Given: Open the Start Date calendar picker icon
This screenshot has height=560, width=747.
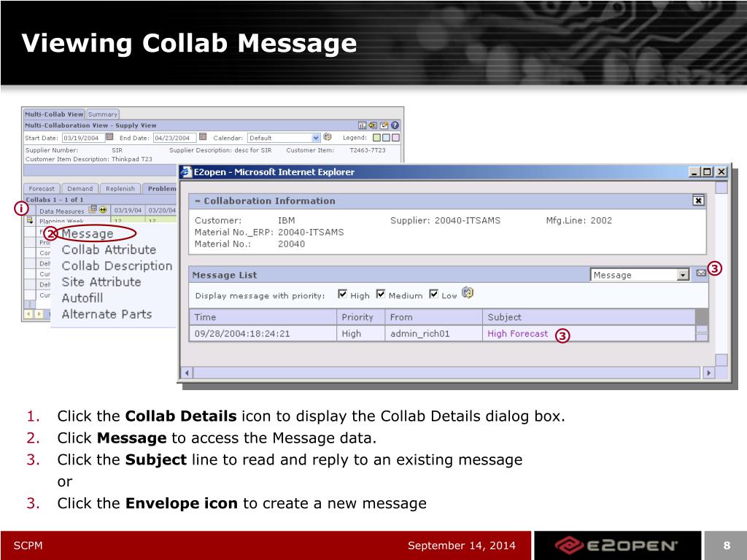Looking at the screenshot, I should 109,137.
